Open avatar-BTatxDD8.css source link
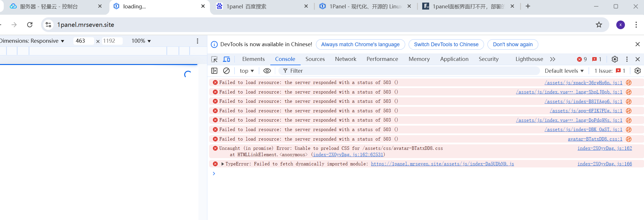Viewport: 644px width, 220px height. coord(595,139)
